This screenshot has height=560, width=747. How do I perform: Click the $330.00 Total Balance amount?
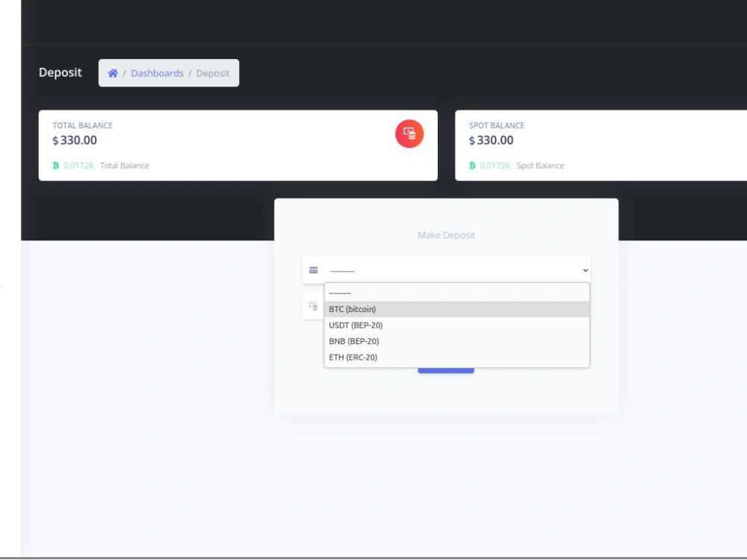[75, 140]
